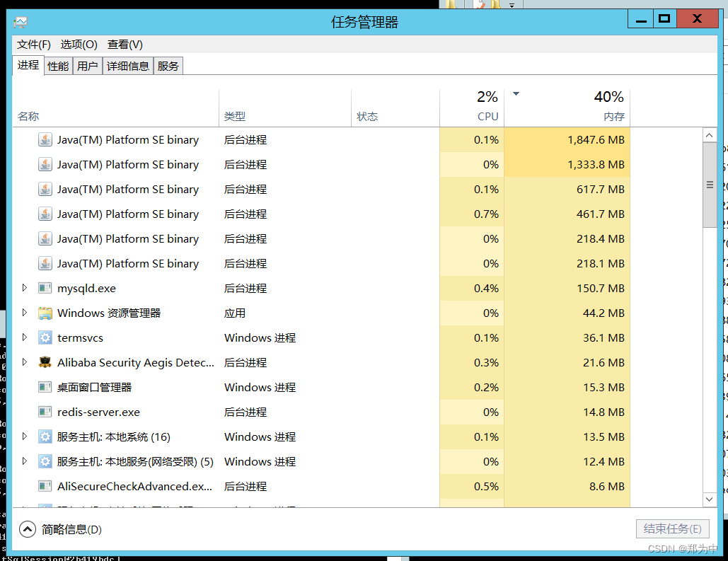Click the 0.5% CPU value

[x=486, y=486]
